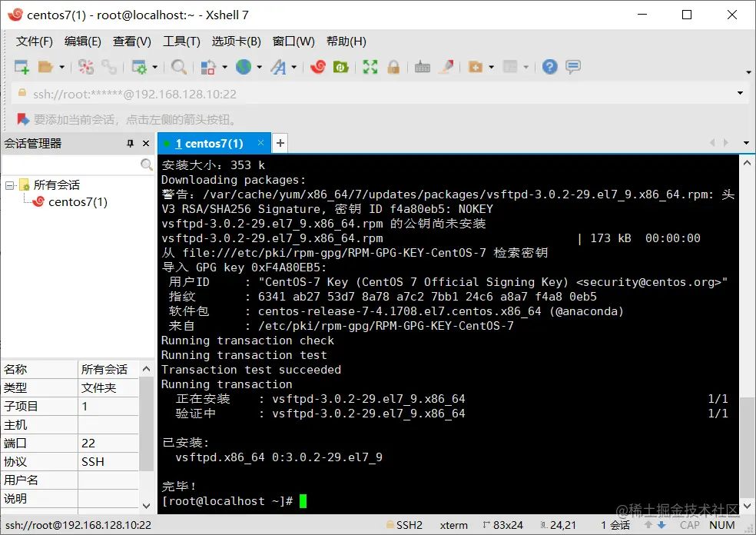Image resolution: width=756 pixels, height=535 pixels.
Task: Collapse the 所有会话 tree node
Action: [10, 185]
